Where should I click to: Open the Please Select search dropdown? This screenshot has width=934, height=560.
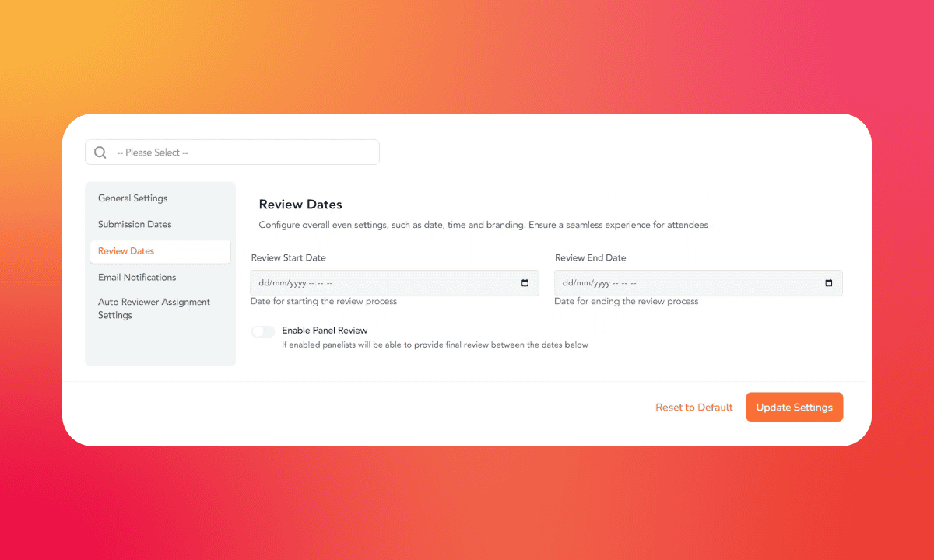coord(241,152)
